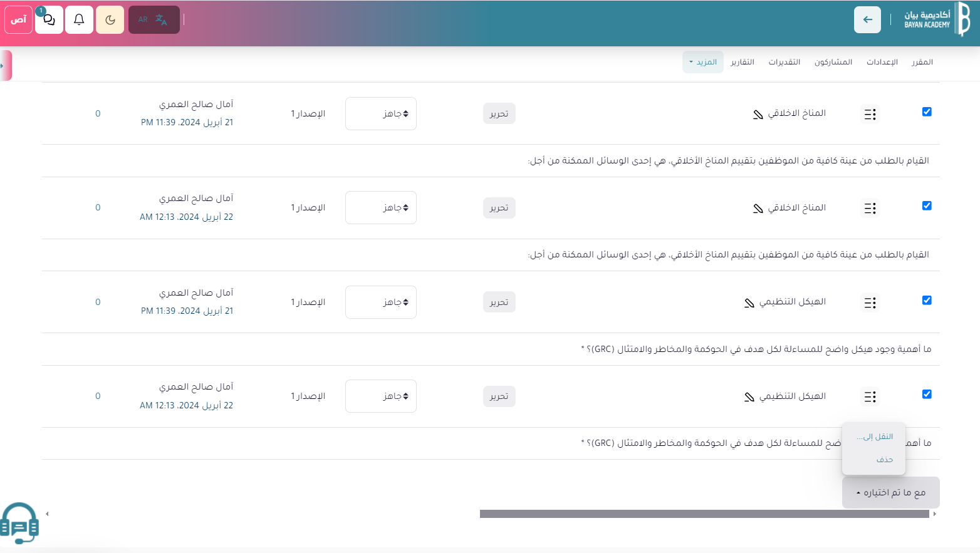
Task: Click the تحرير button on the top row
Action: pyautogui.click(x=499, y=113)
